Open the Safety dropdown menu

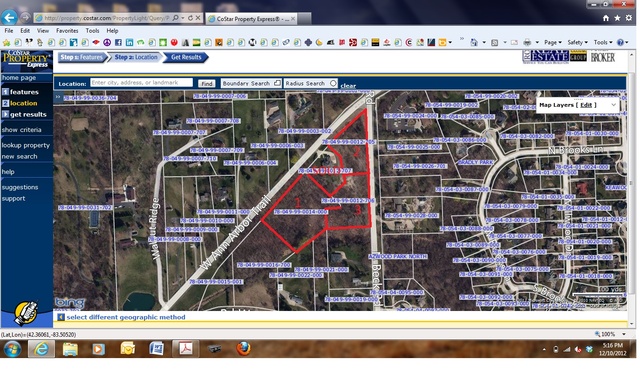pos(577,42)
